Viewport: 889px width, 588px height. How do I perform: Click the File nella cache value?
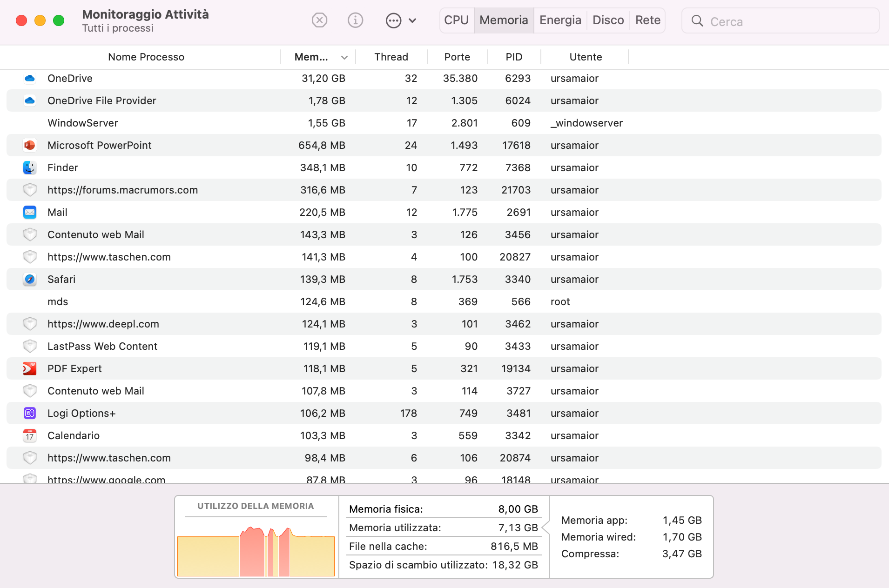click(x=514, y=546)
